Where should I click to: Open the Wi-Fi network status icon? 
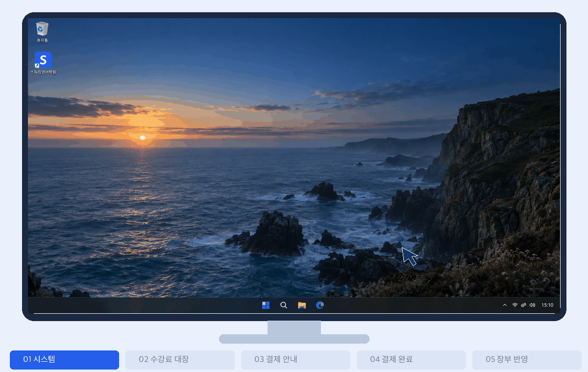pyautogui.click(x=515, y=305)
